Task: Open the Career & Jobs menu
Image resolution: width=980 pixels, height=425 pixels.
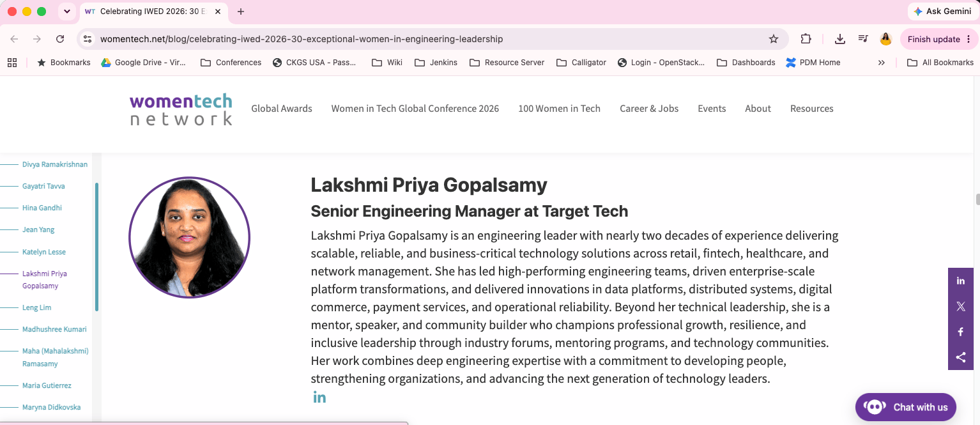Action: pyautogui.click(x=649, y=109)
